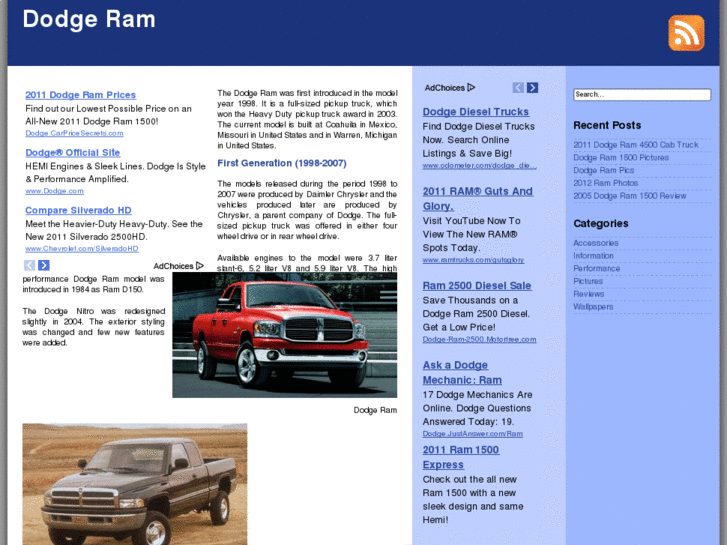Open post 2011 Dodge Ram 4500 Cab Truck
Screen dimensions: 727x545
click(x=636, y=145)
